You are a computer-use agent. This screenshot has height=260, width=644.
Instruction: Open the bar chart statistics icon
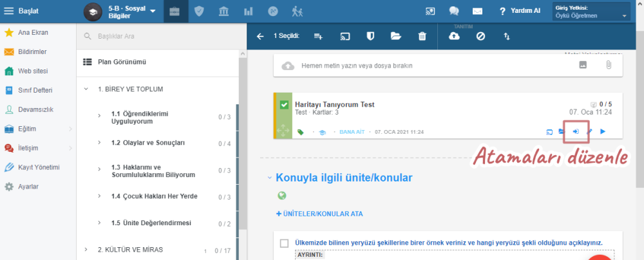coord(249,12)
